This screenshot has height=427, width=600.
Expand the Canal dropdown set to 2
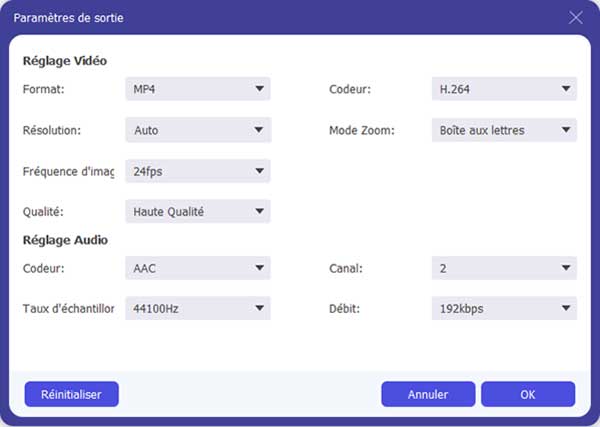(504, 268)
